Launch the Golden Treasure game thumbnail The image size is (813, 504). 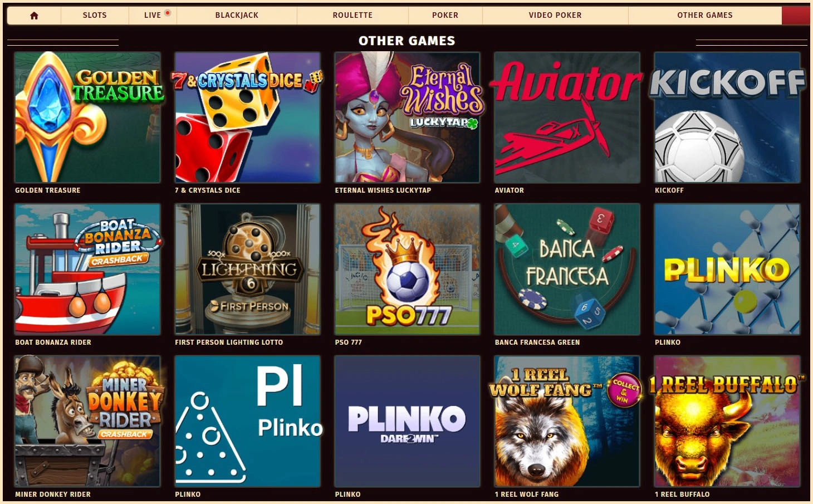click(87, 118)
